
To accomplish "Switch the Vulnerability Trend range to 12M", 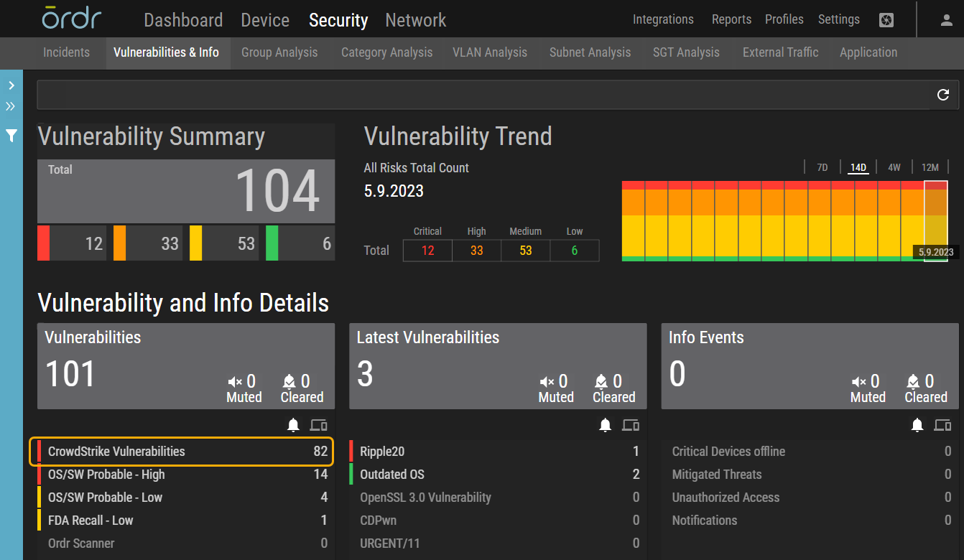I will (930, 167).
